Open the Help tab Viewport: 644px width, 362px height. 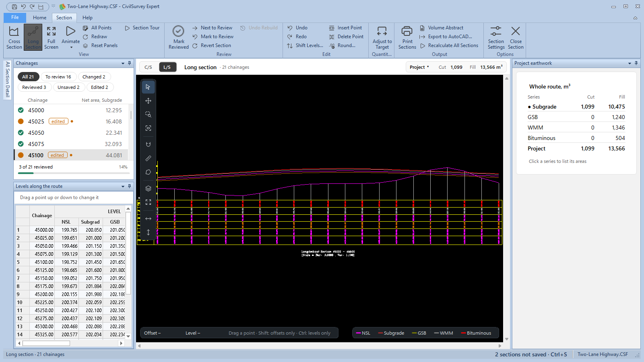[x=87, y=18]
